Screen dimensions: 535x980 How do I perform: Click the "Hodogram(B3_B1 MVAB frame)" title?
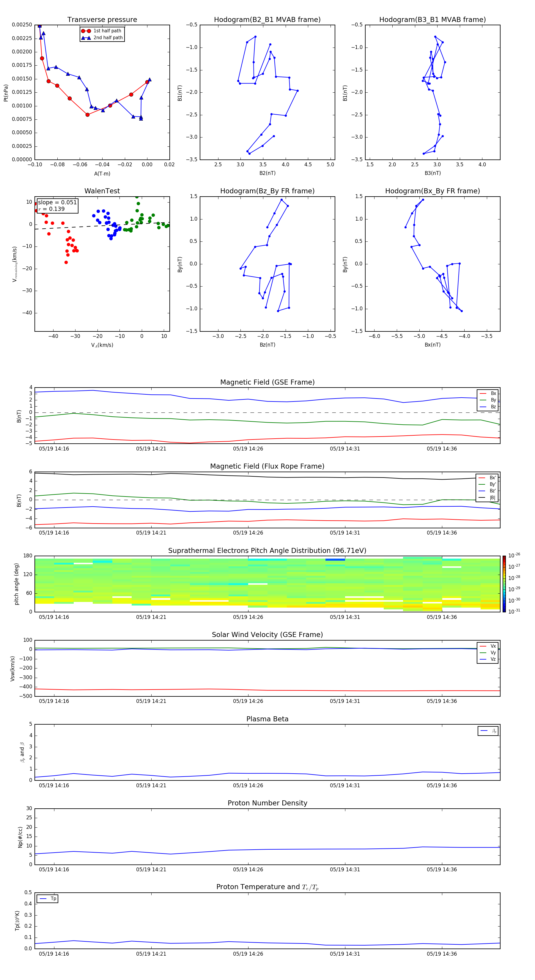[432, 20]
